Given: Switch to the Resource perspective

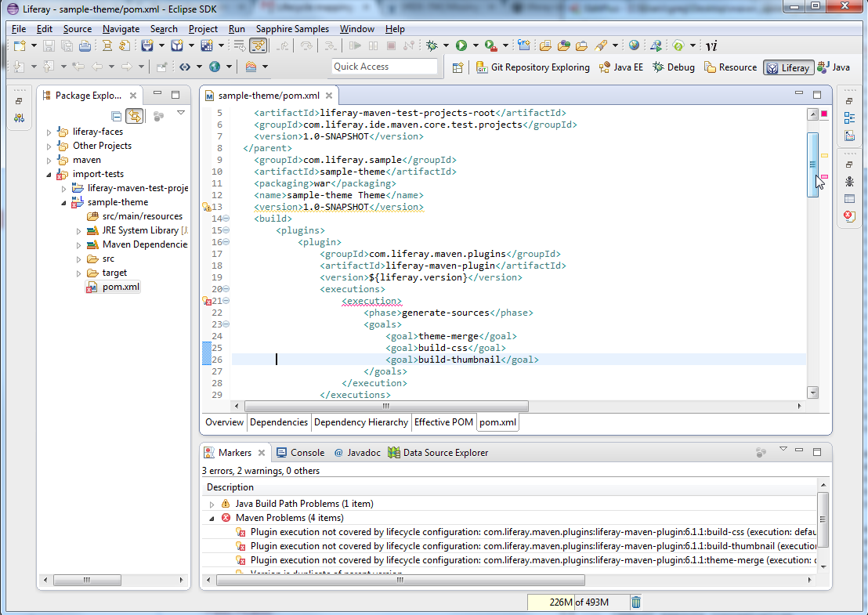Looking at the screenshot, I should pyautogui.click(x=730, y=67).
